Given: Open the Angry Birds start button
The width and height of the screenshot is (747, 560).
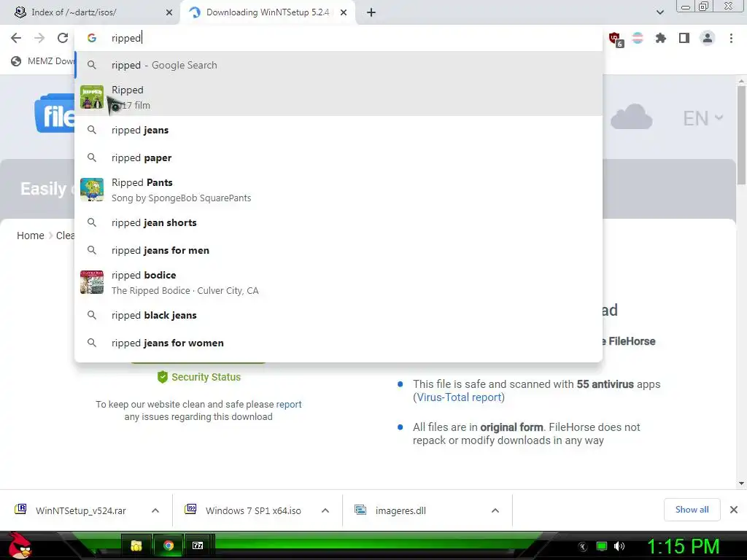Looking at the screenshot, I should tap(19, 545).
